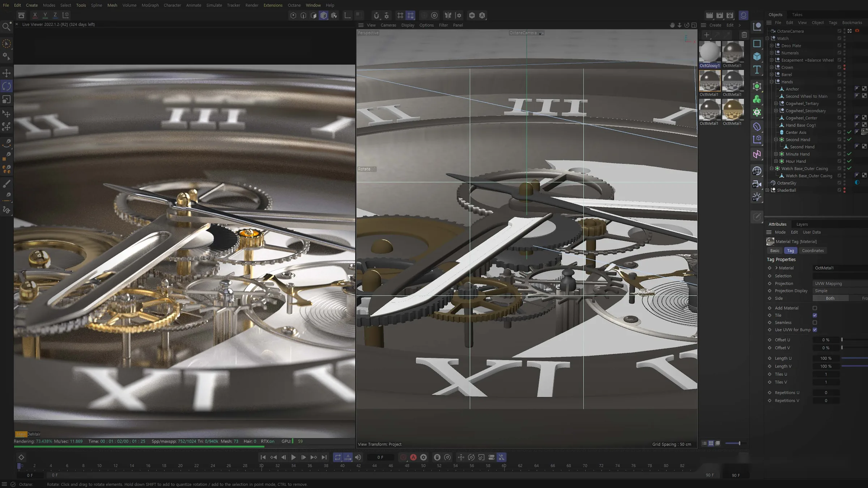
Task: Expand the ShaderBall object
Action: click(x=767, y=190)
